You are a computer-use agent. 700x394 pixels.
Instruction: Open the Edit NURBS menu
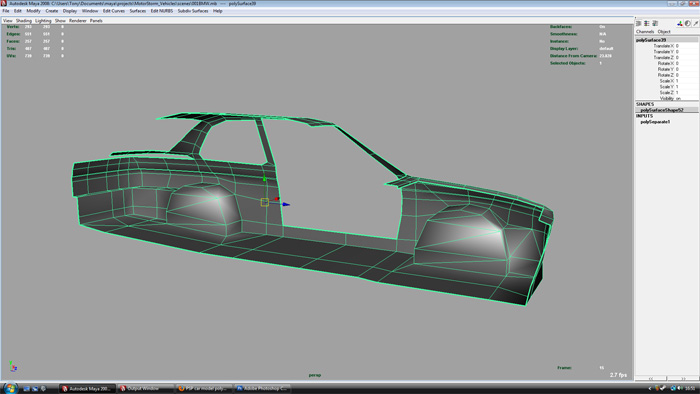click(x=162, y=11)
